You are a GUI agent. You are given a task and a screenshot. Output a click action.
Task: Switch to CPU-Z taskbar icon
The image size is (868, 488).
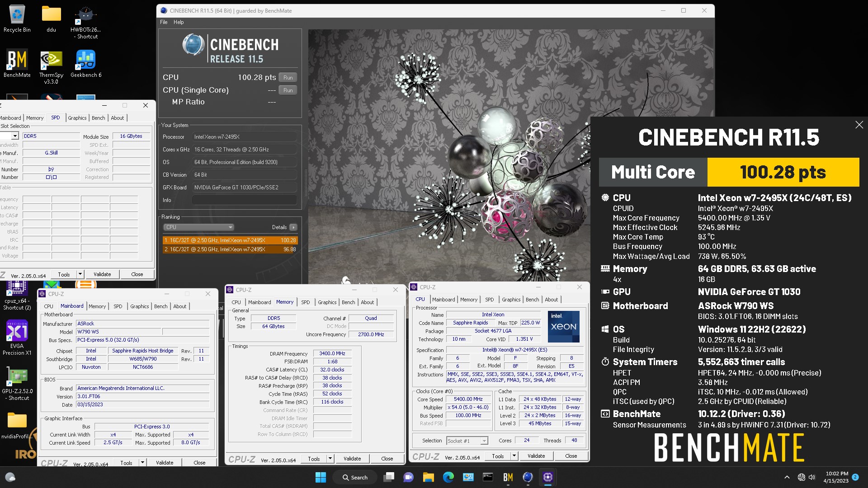point(547,477)
